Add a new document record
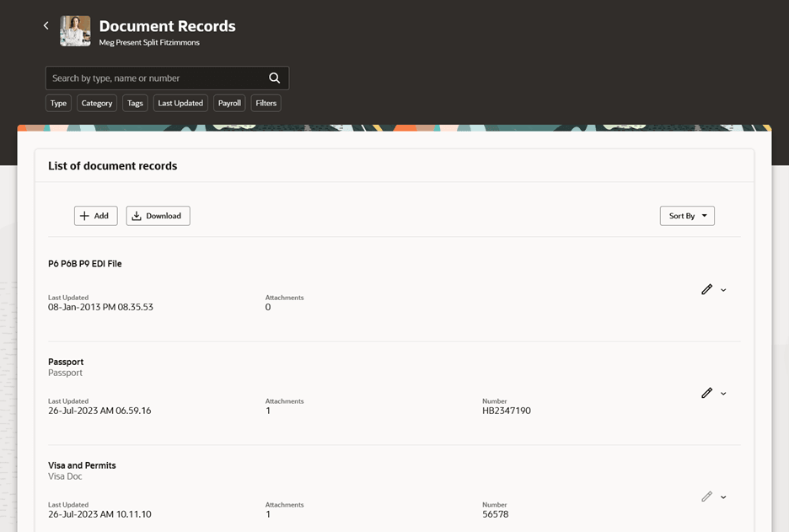 [95, 216]
